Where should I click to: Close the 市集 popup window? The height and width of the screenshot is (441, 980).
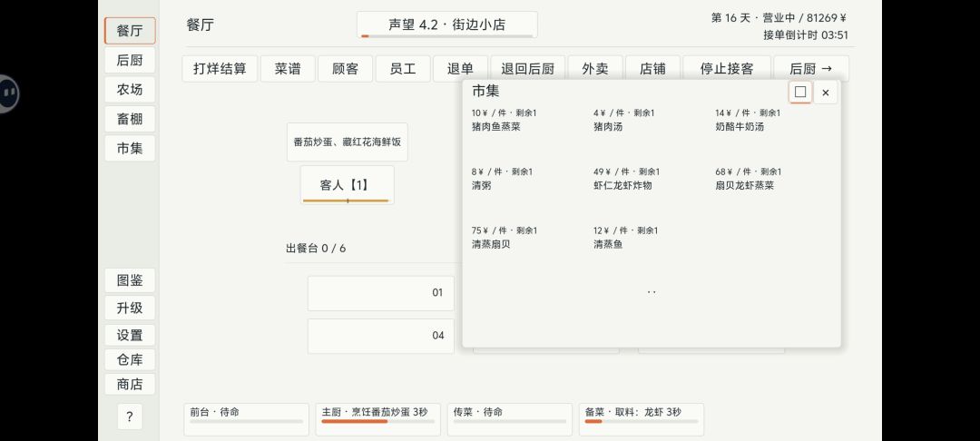(x=826, y=93)
